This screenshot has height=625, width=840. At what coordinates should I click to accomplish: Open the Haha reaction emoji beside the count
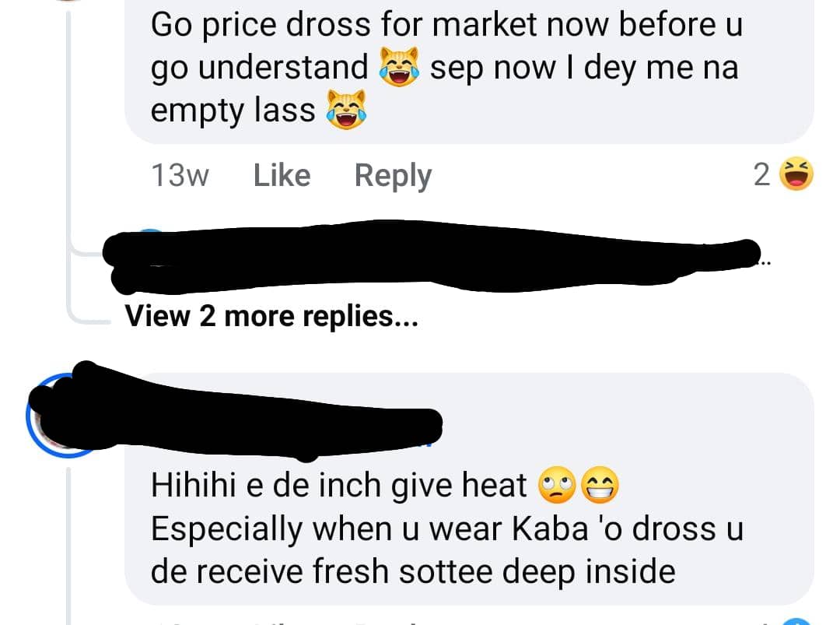pyautogui.click(x=796, y=174)
